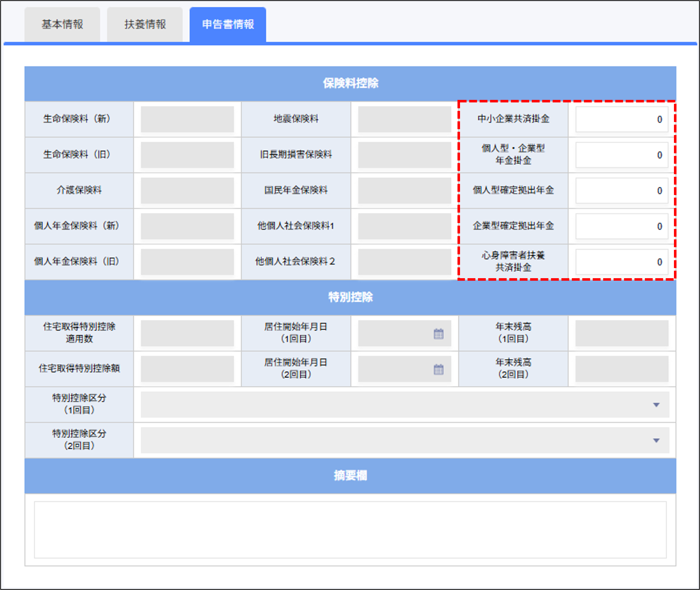700x590 pixels.
Task: Click the 生命保険料（新） field
Action: [187, 119]
